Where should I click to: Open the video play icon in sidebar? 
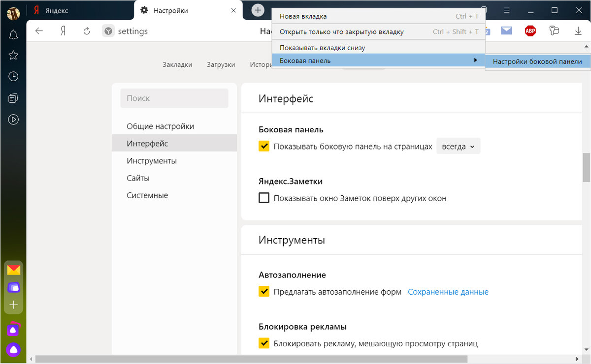[x=13, y=119]
